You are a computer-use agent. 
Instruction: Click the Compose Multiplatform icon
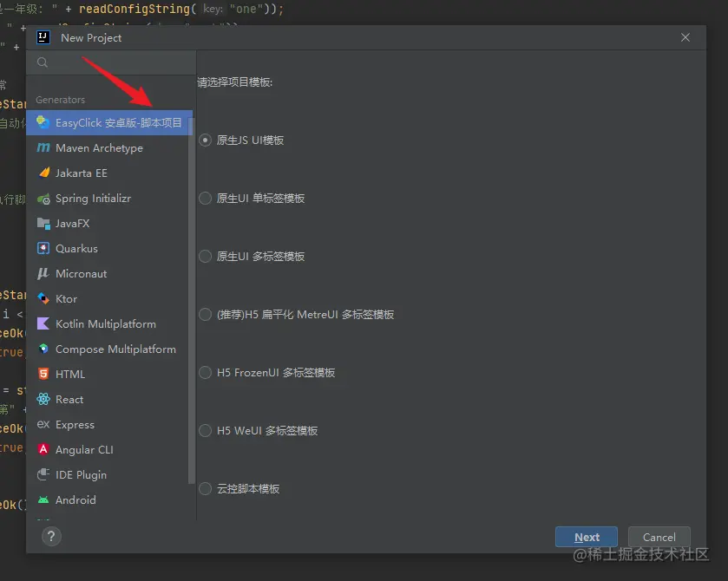click(x=43, y=349)
